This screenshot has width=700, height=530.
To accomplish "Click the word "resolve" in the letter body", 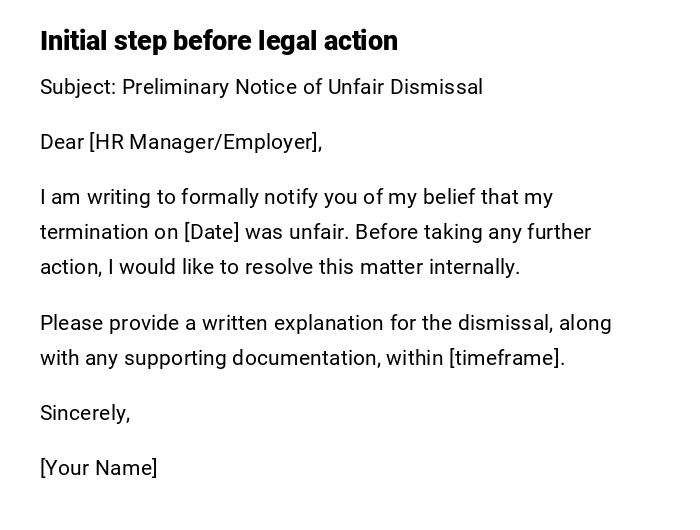I will click(x=279, y=267).
